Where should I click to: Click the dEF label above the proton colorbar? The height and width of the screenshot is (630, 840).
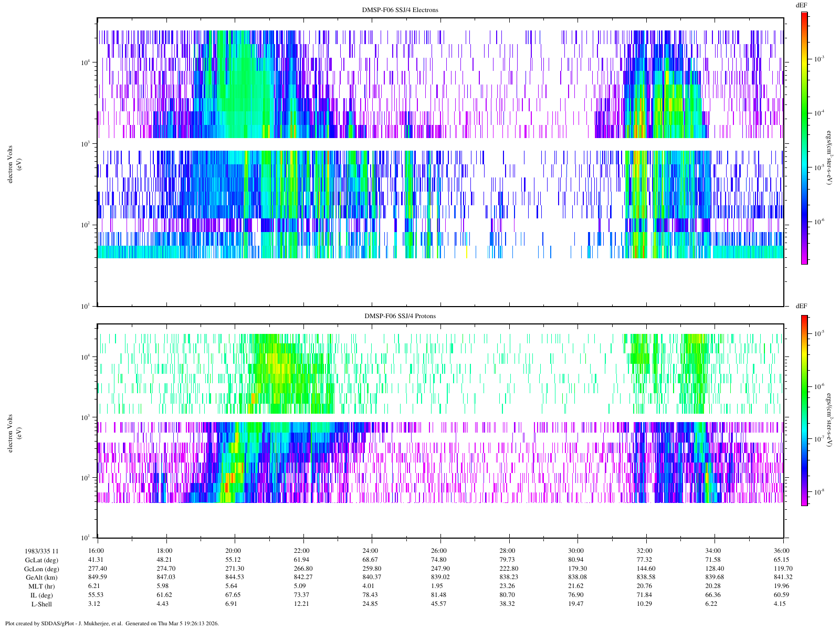pos(801,306)
